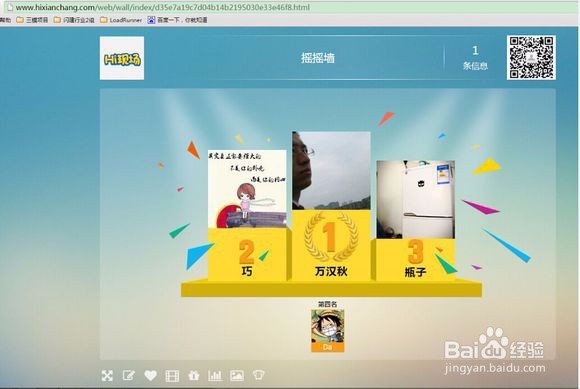Screen dimensions: 580x389
Task: Select third-place refrigerator photo of 瓶子
Action: [415, 199]
